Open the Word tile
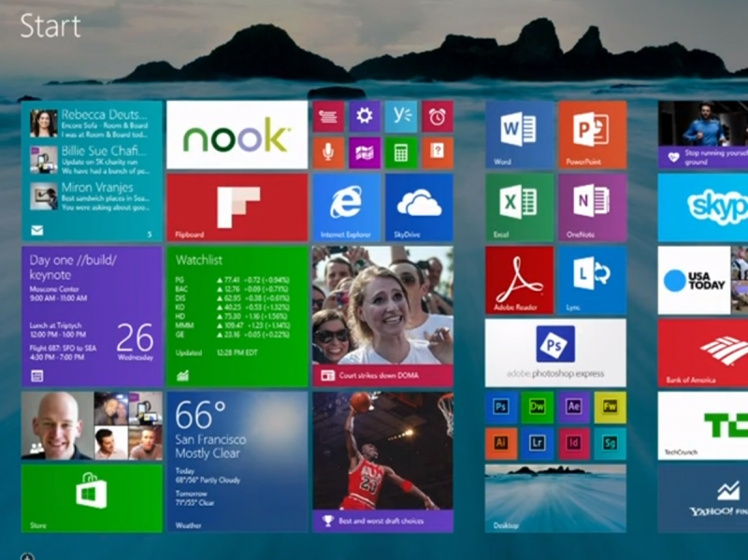This screenshot has height=560, width=748. click(x=519, y=135)
